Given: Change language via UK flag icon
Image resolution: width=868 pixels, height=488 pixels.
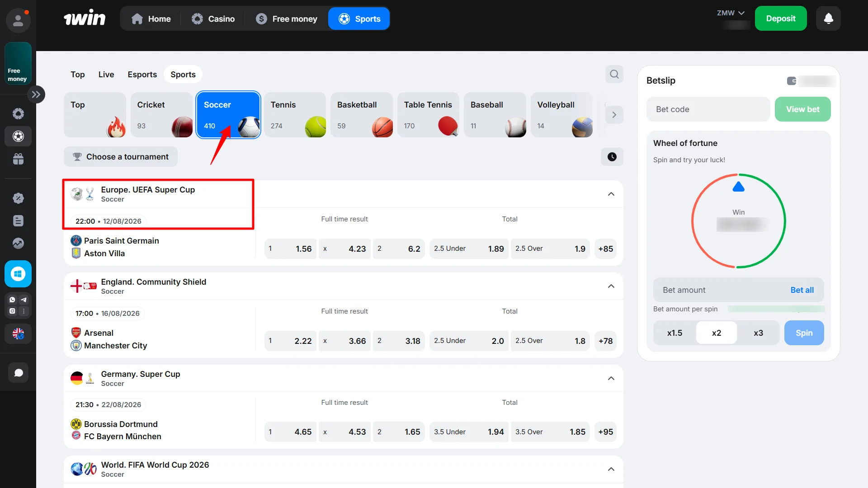Looking at the screenshot, I should click(18, 334).
